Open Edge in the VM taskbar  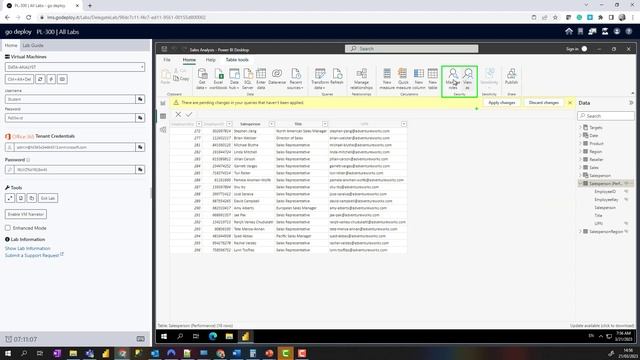(213, 336)
